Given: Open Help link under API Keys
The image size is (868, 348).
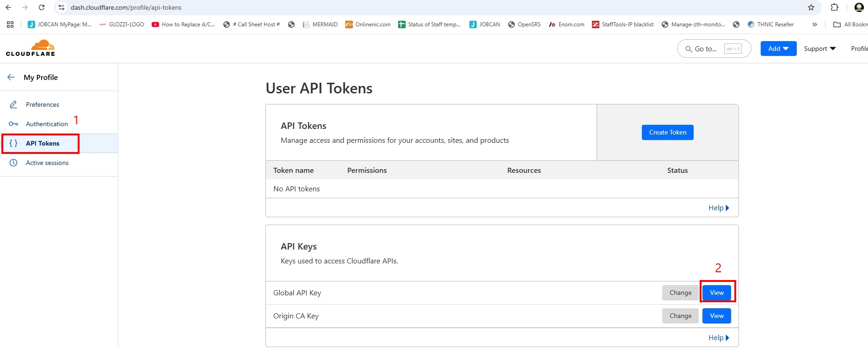Looking at the screenshot, I should click(x=719, y=337).
